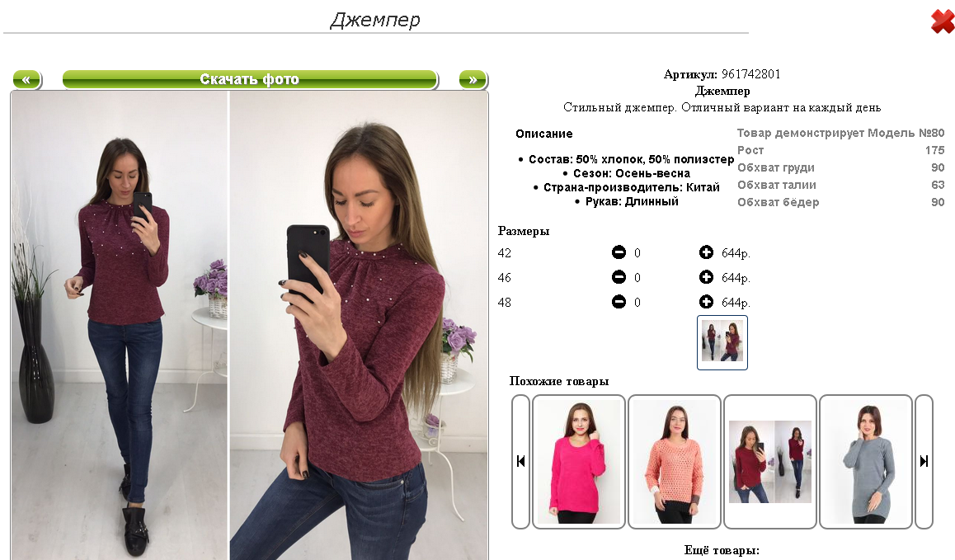This screenshot has height=560, width=955.
Task: Open the pink sweater similar product
Action: [x=579, y=461]
